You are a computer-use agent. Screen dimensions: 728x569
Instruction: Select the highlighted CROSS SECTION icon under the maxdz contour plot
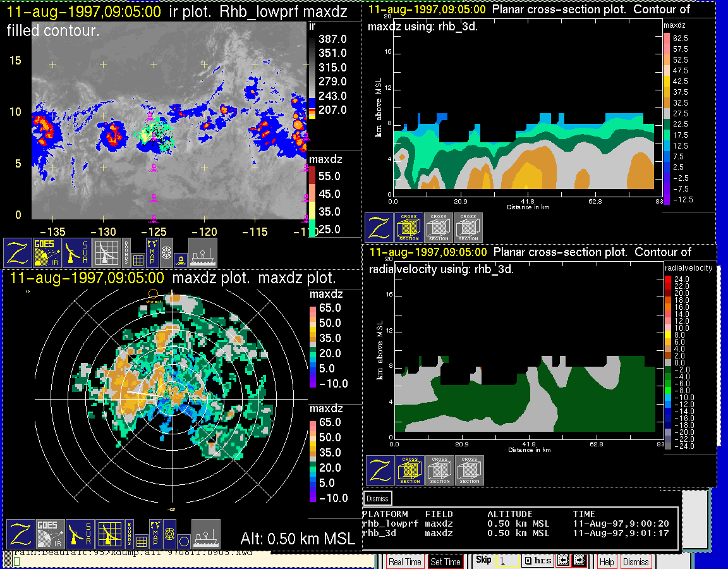pos(409,228)
